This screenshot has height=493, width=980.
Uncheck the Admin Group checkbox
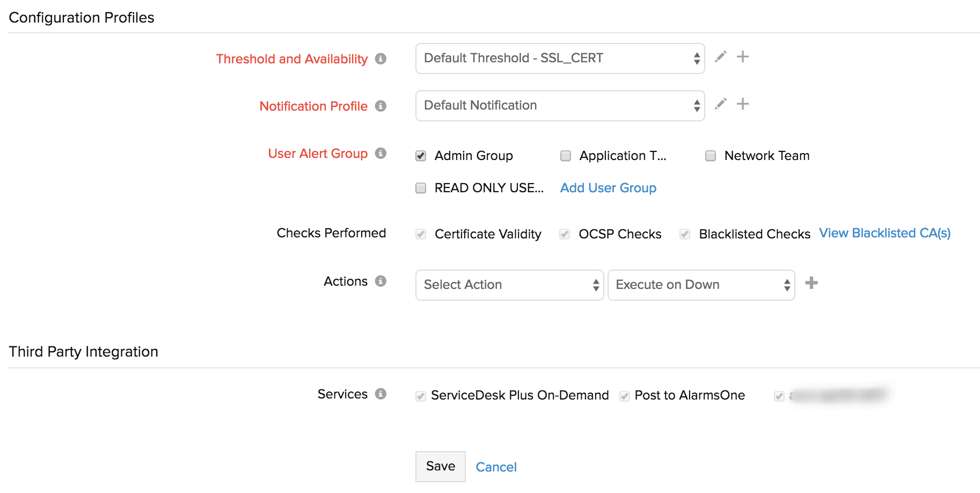[x=421, y=156]
